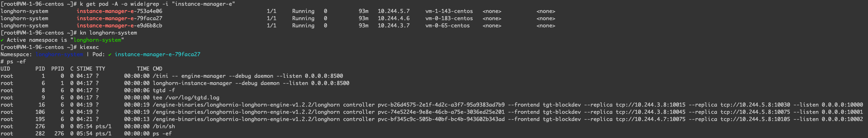Click green "longhorn-system" in Active namespace line
This screenshot has height=138, width=868.
97,40
